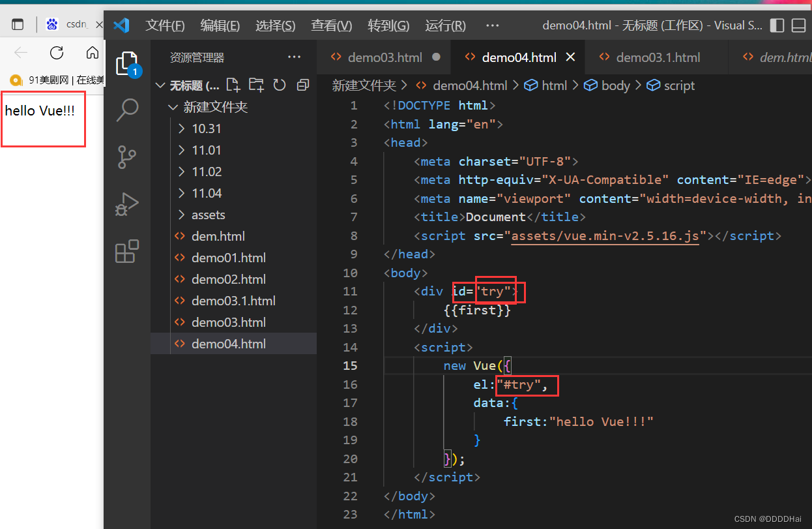Click the csdn tab favicon in browser
Screen dimensions: 812x529
click(x=52, y=24)
